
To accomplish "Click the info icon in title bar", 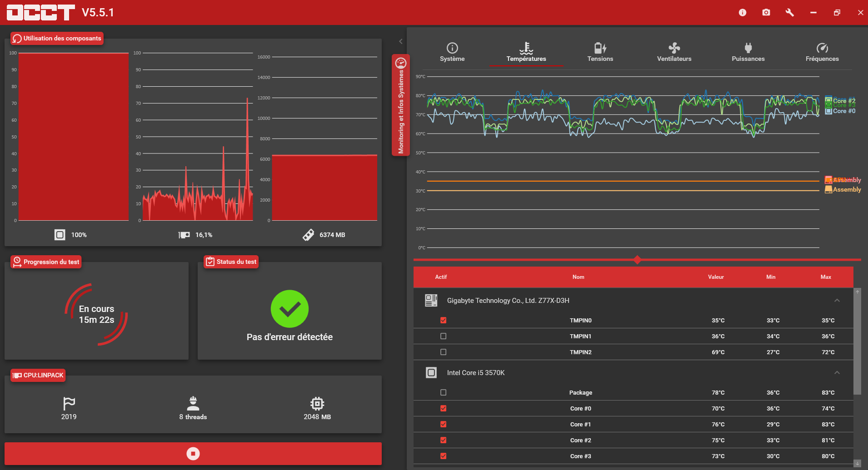I will 743,13.
